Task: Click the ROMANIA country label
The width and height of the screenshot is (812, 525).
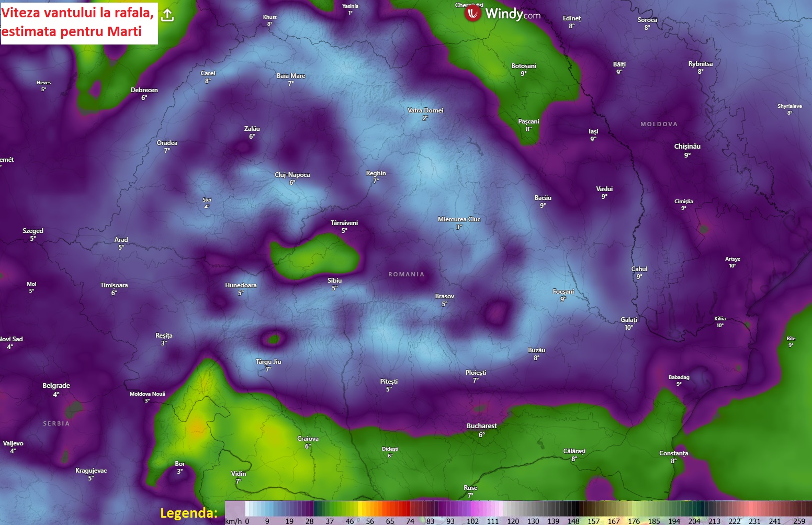Action: pos(406,274)
